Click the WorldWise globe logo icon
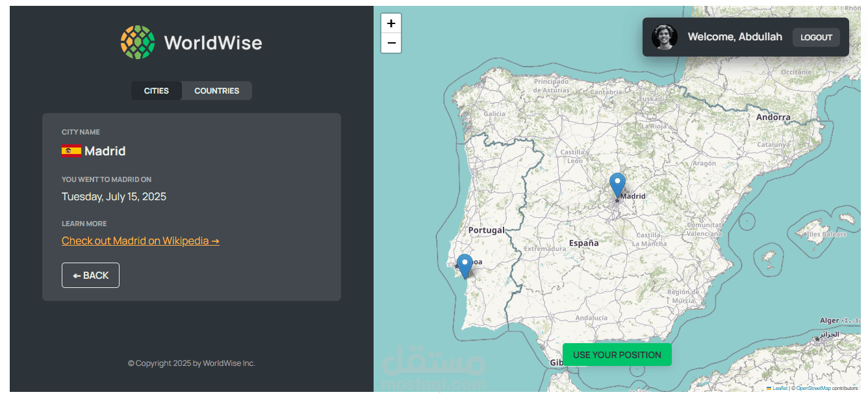This screenshot has height=401, width=868. [x=138, y=42]
